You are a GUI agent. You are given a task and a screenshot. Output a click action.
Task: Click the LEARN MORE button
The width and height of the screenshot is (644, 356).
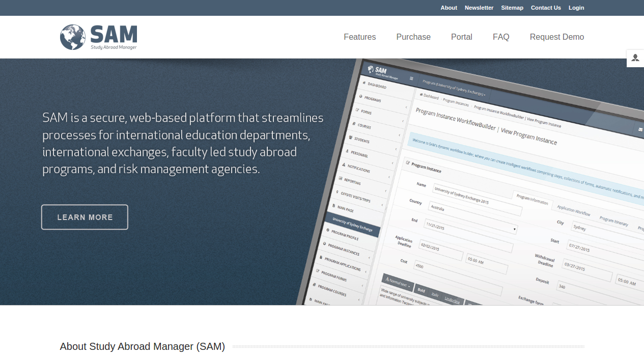[85, 217]
